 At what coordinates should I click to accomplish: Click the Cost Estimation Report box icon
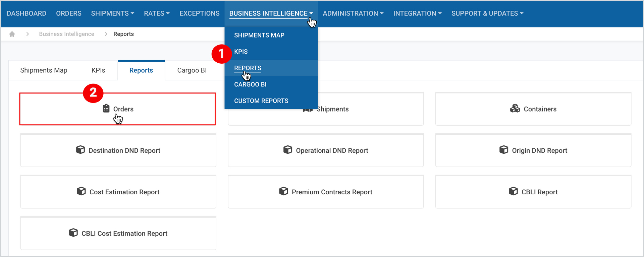click(81, 191)
